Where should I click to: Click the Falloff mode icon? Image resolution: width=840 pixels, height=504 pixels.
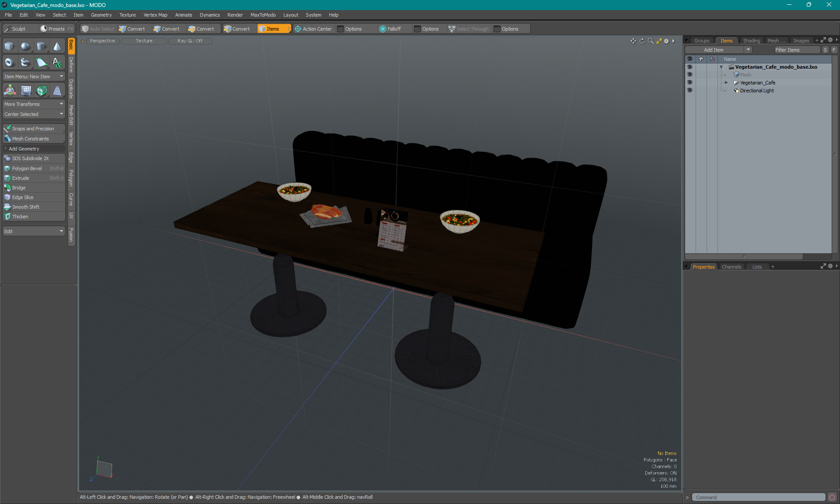coord(383,28)
